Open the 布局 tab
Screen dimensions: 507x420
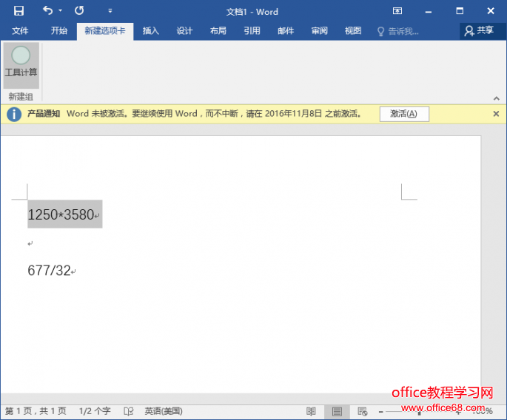218,31
